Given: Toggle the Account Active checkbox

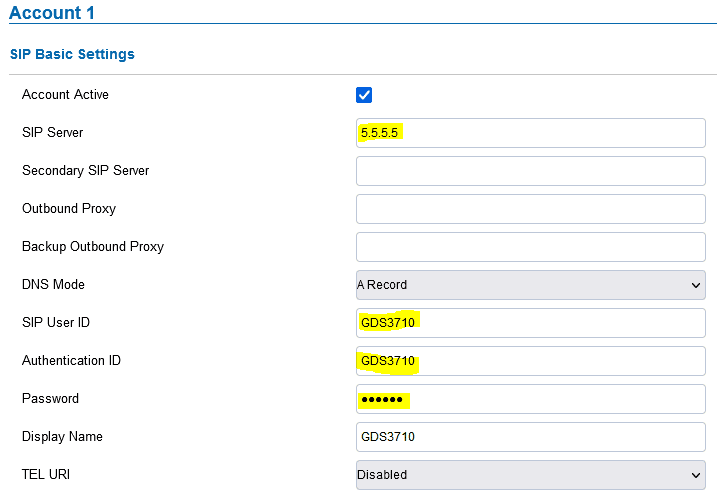Looking at the screenshot, I should point(364,95).
